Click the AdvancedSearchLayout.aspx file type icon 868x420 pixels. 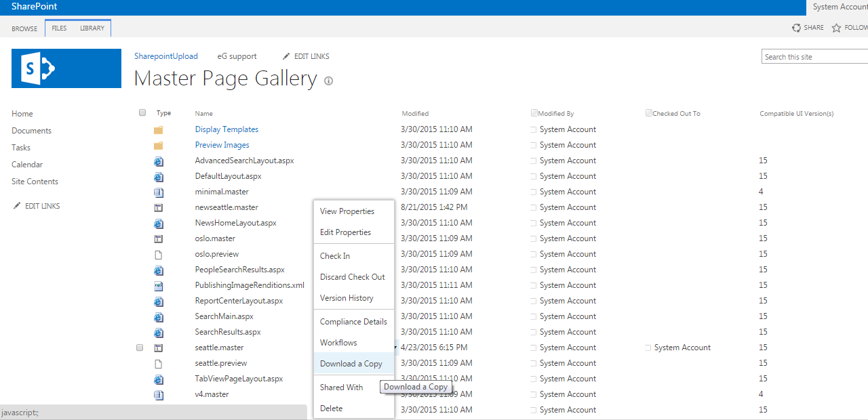coord(158,161)
